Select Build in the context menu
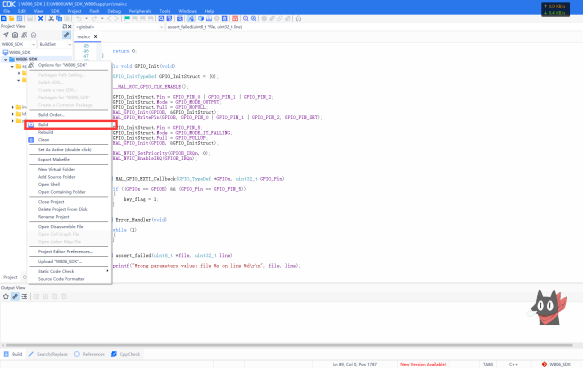Screen dimensions: 583x369 tap(69, 125)
